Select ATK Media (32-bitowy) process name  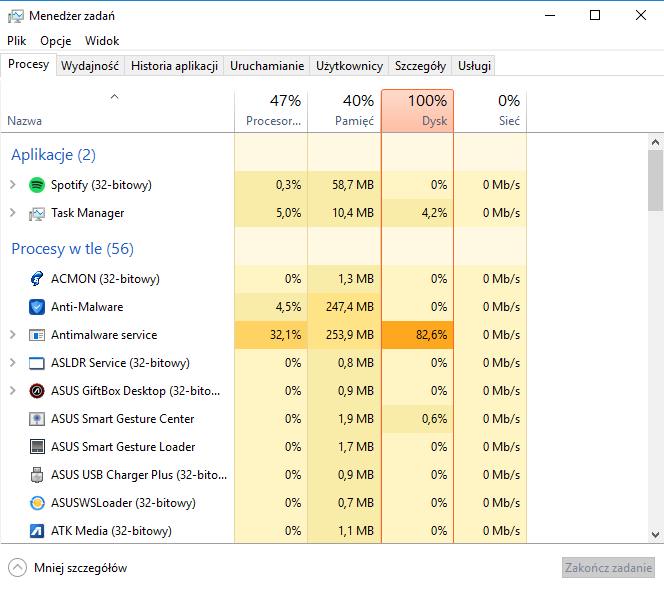click(111, 531)
